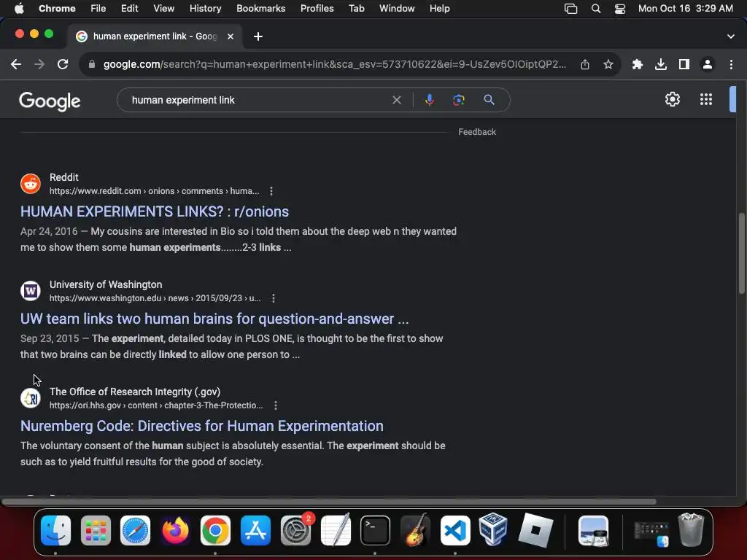Open Chrome downloads tray
Viewport: 747px width, 560px height.
point(660,64)
